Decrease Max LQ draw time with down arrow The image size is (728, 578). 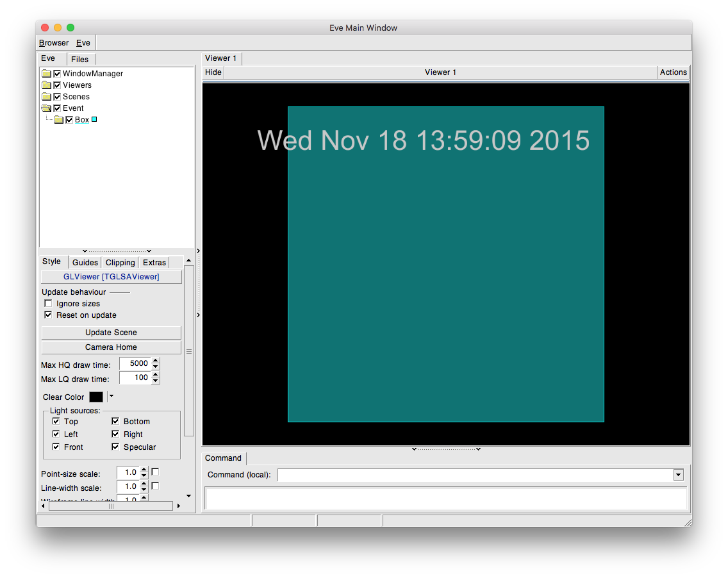156,381
